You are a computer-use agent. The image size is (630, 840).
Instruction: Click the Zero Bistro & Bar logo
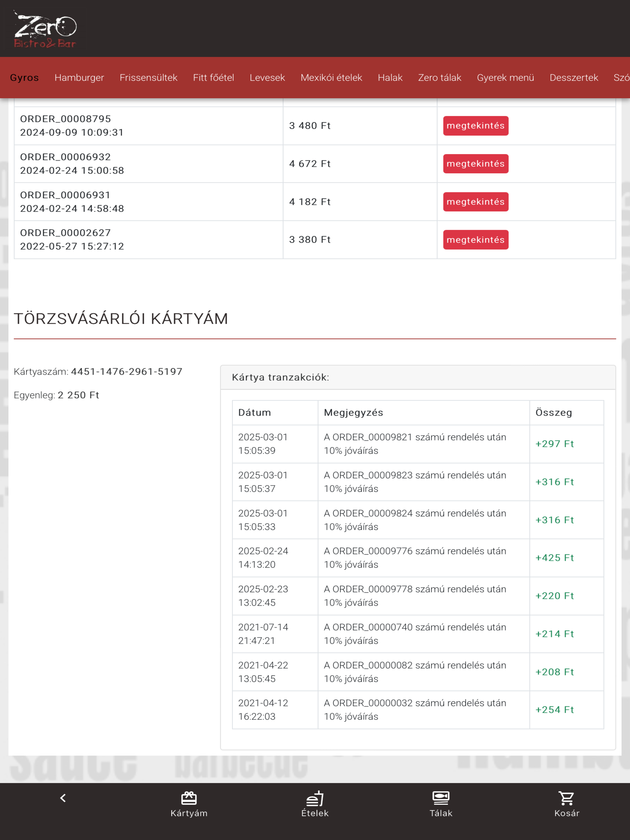45,29
